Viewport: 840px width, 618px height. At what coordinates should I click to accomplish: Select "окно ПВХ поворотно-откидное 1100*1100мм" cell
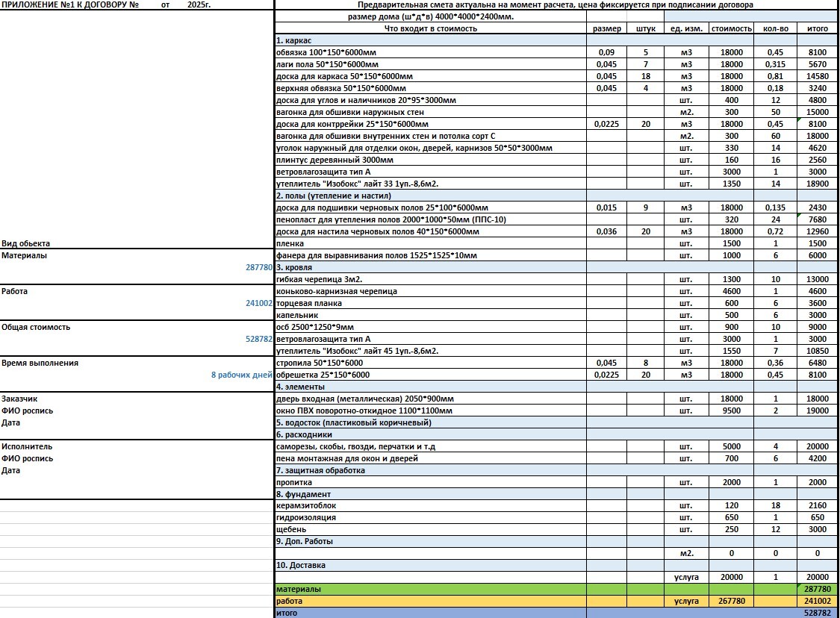pos(431,411)
